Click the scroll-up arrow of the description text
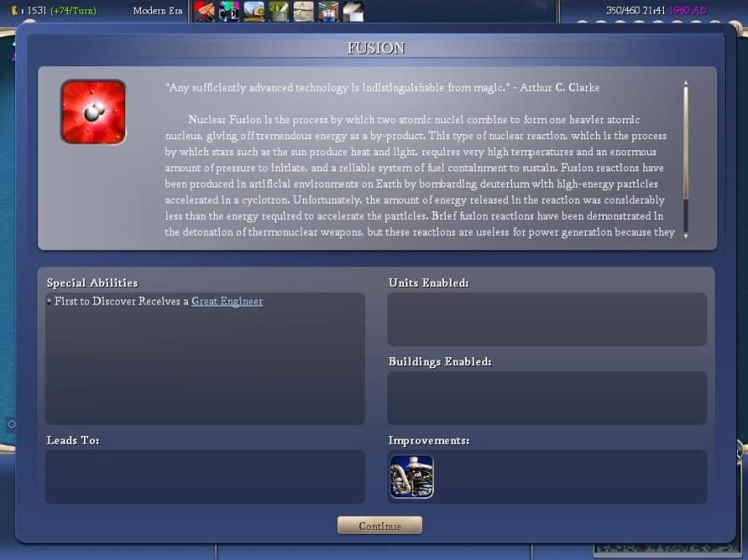 (x=685, y=83)
